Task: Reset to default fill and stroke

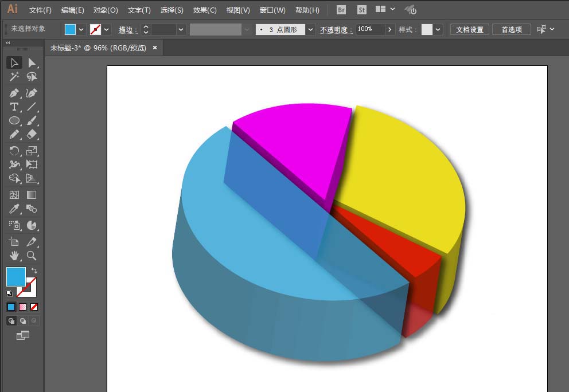Action: pyautogui.click(x=9, y=293)
